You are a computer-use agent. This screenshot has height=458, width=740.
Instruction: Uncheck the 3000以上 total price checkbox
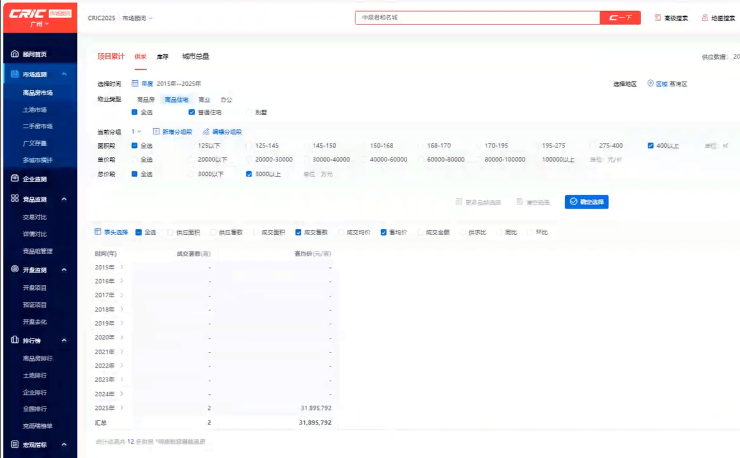[x=249, y=174]
